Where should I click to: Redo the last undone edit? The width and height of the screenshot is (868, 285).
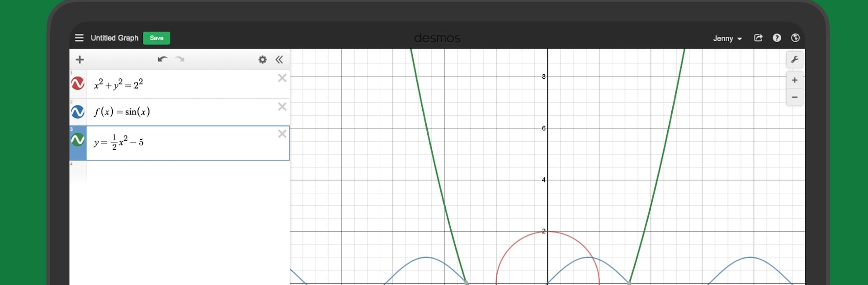[180, 59]
